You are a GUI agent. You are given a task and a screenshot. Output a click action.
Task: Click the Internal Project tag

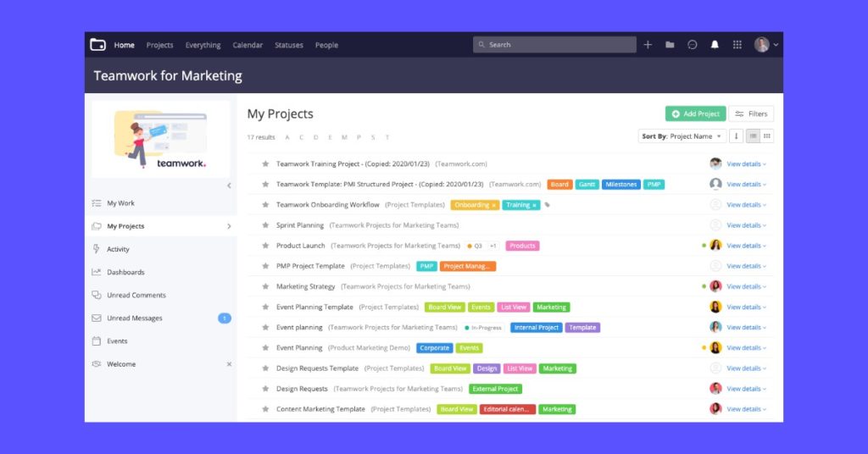point(537,328)
